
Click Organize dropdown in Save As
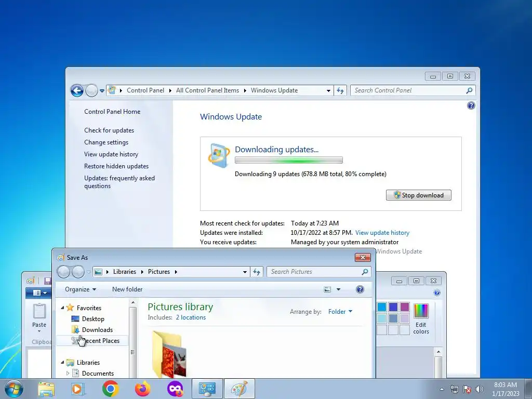(x=81, y=289)
